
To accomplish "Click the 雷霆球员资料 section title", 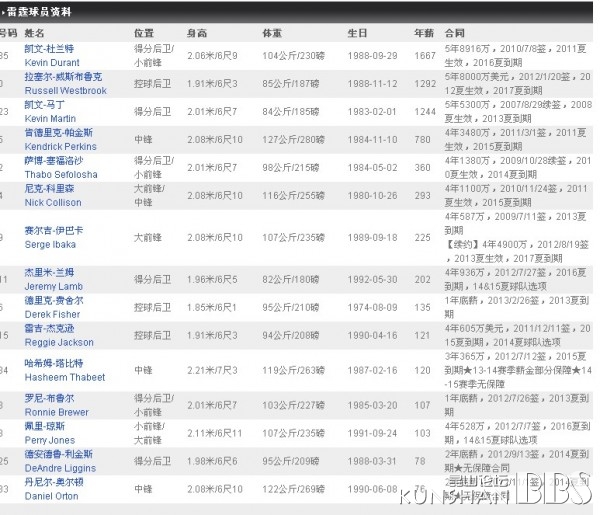I will tap(39, 12).
